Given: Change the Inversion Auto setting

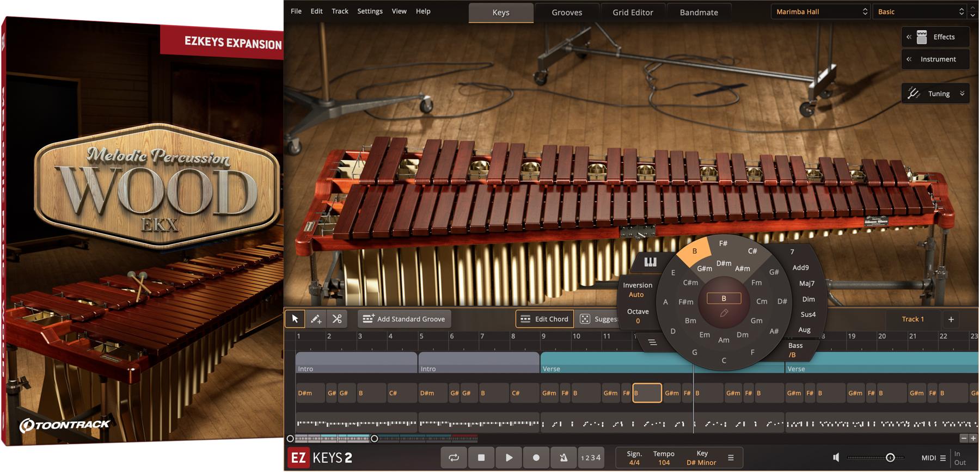Looking at the screenshot, I should [x=637, y=290].
